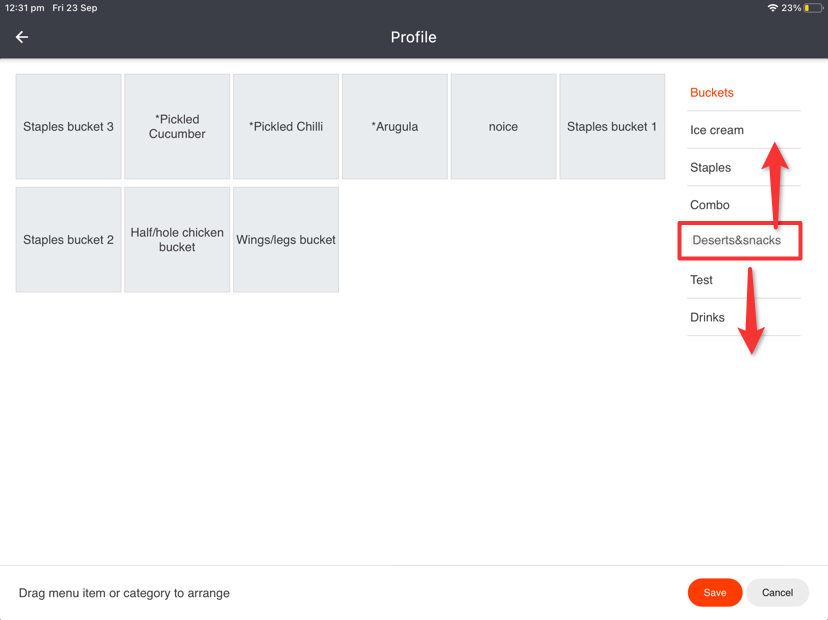
Task: Switch to the Staples category
Action: [711, 168]
